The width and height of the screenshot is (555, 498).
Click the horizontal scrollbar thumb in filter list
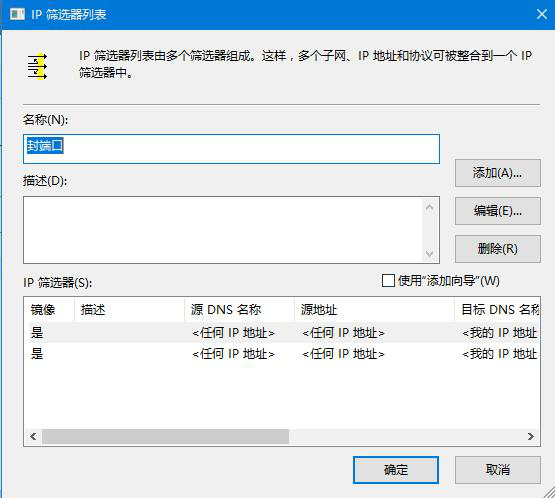coord(165,436)
